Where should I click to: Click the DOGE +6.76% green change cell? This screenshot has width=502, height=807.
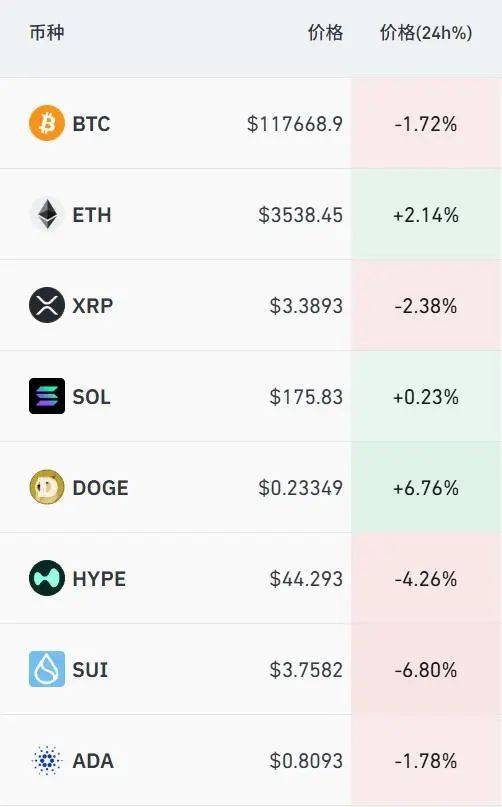[426, 487]
